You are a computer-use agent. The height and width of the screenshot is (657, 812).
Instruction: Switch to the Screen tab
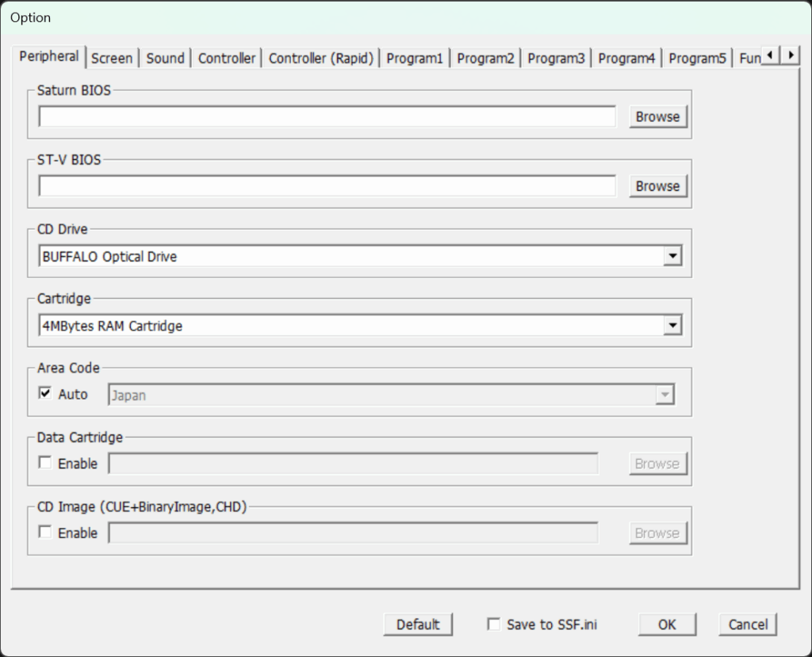[x=112, y=57]
